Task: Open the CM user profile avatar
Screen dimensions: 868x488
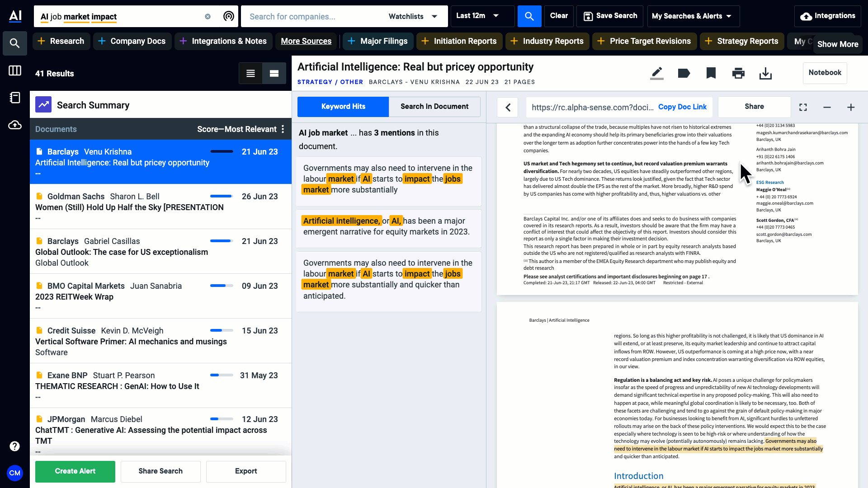Action: (x=15, y=473)
